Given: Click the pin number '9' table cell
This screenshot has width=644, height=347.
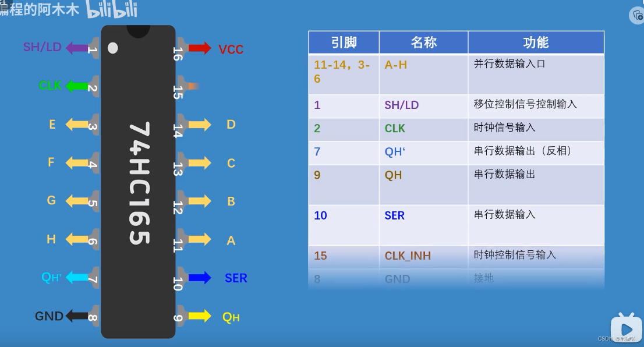Looking at the screenshot, I should point(344,185).
